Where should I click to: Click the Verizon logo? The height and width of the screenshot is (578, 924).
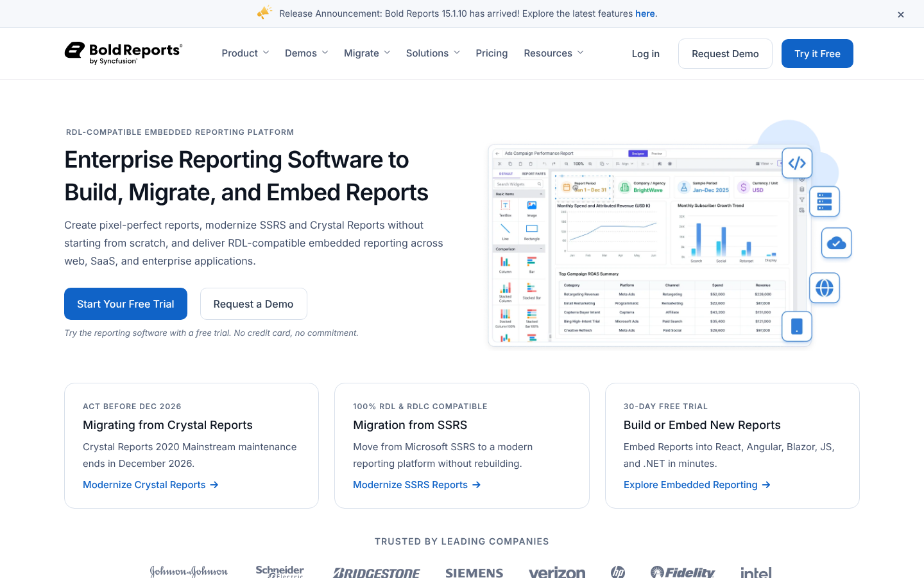[557, 572]
